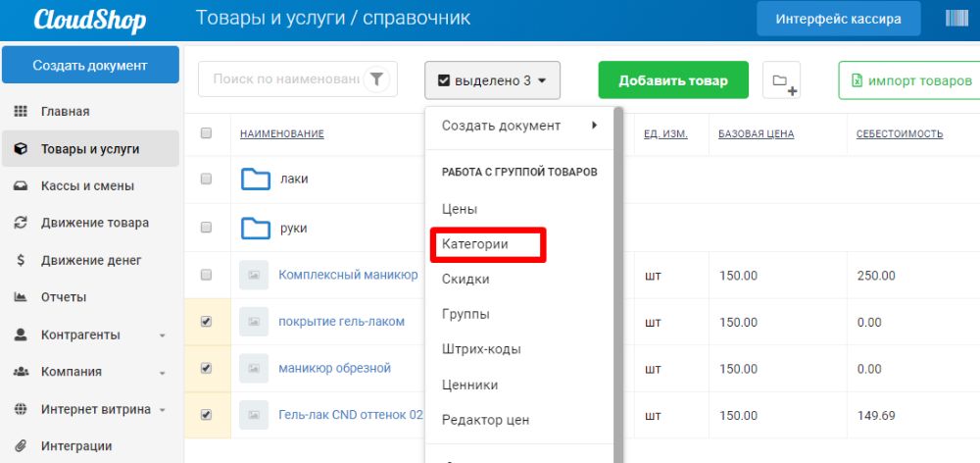Select Редактор цен in group menu

coord(486,420)
